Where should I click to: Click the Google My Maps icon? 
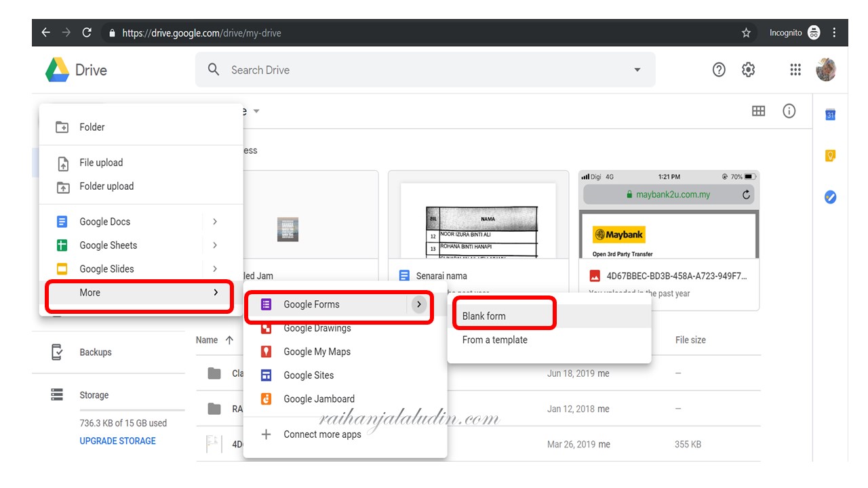[x=267, y=352]
